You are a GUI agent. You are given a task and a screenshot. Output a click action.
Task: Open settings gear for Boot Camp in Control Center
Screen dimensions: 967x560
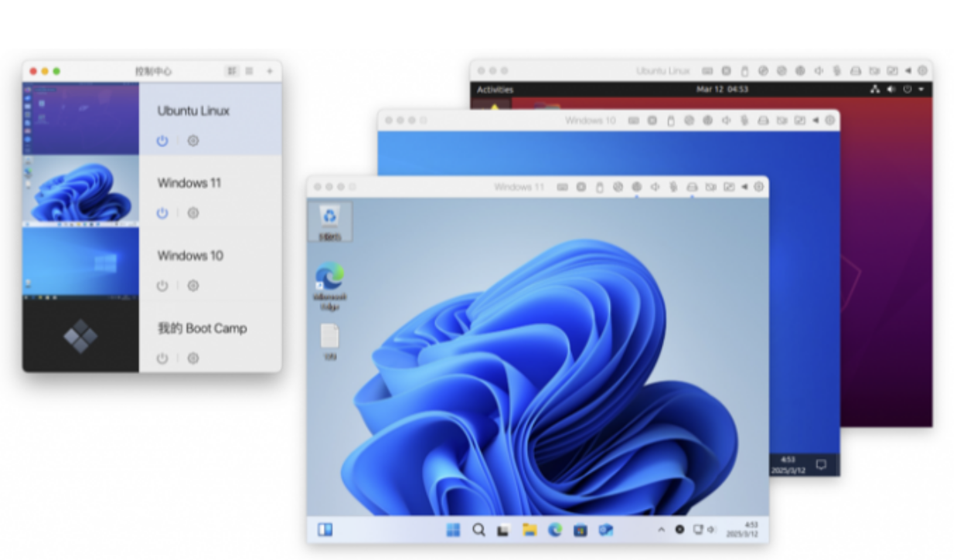click(x=193, y=358)
